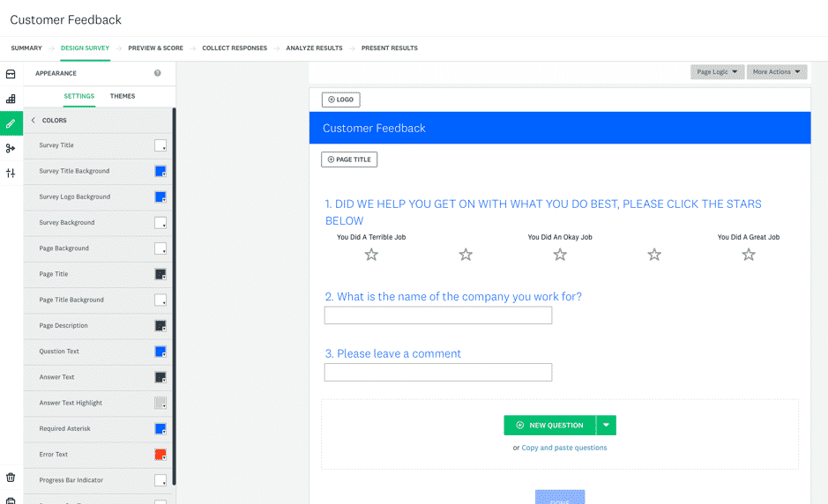Select question 2 about company name

453,297
